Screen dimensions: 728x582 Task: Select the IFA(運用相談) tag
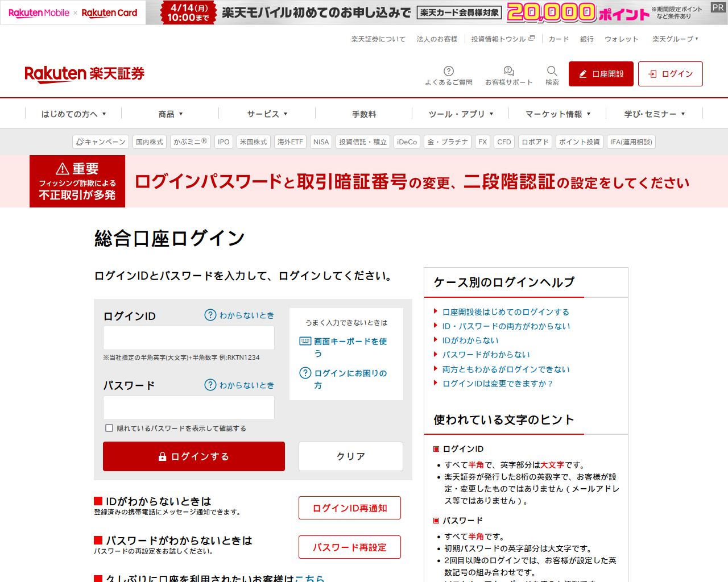631,142
